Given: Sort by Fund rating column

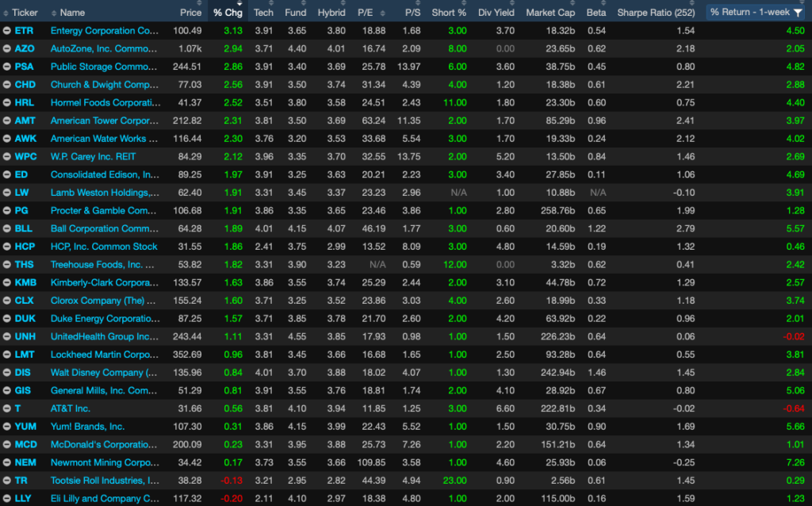Looking at the screenshot, I should [x=296, y=13].
